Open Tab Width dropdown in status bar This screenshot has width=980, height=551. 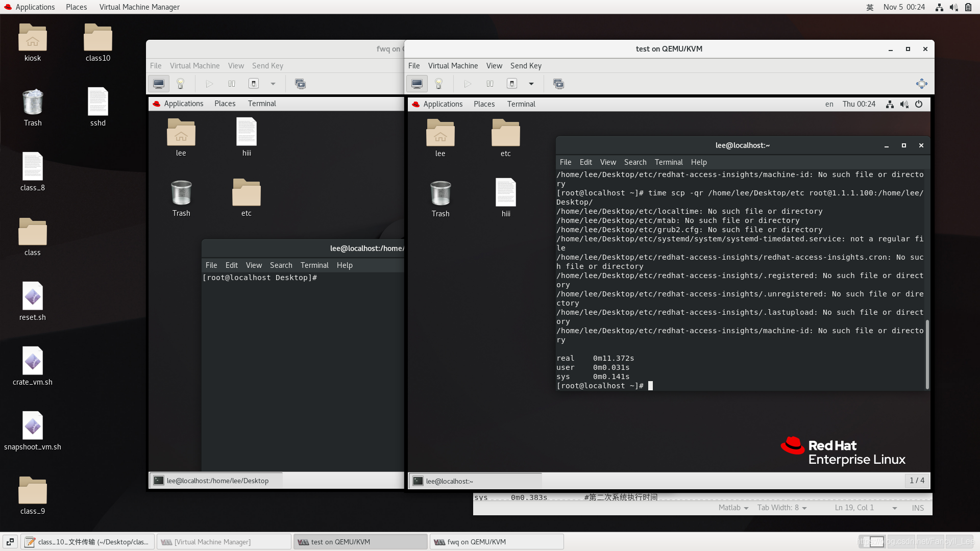coord(781,508)
